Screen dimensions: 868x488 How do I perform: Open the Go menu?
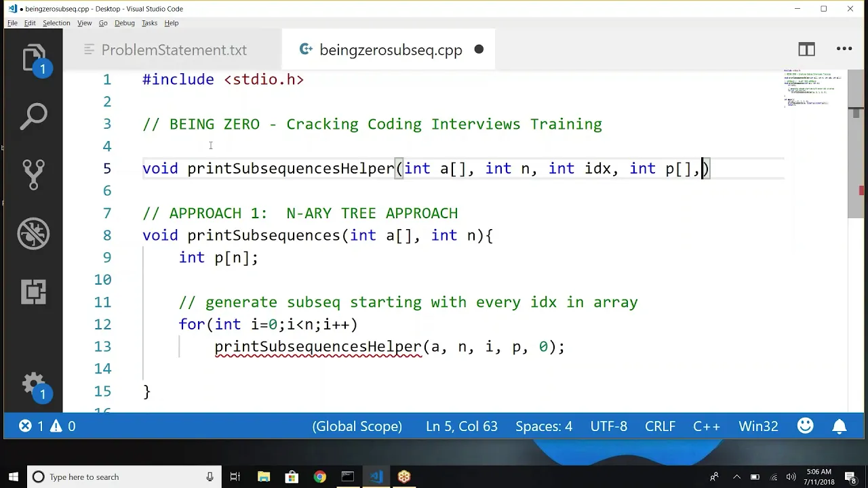(103, 23)
